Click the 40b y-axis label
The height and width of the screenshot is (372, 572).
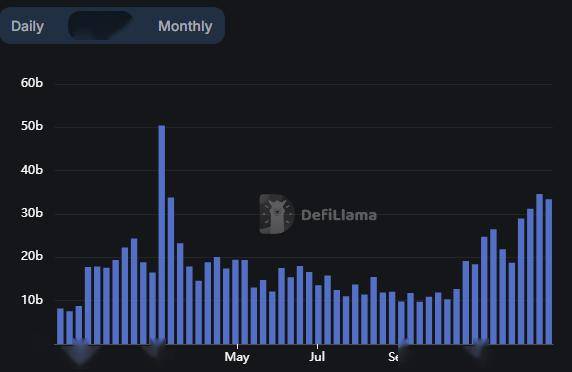pos(32,170)
